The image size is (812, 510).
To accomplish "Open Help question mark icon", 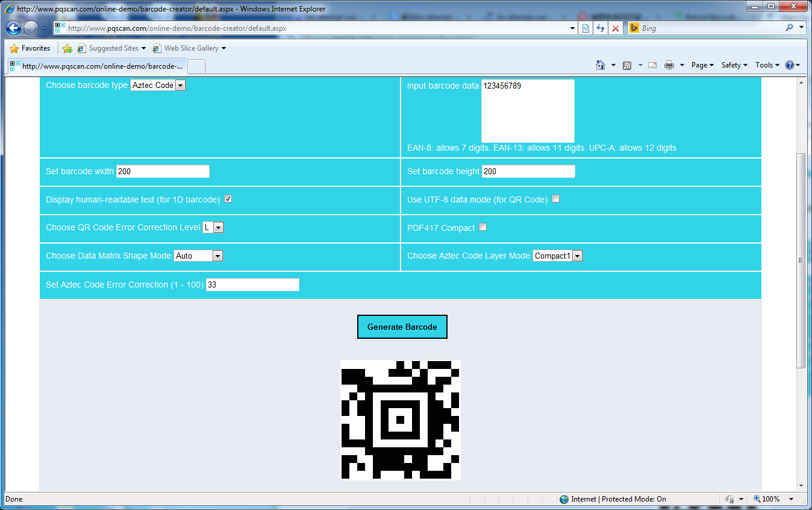I will click(790, 65).
